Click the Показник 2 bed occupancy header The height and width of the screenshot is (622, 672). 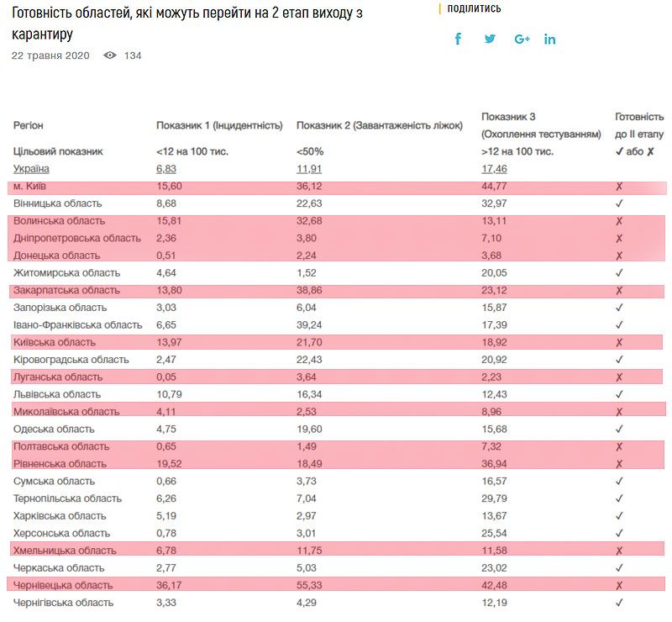click(379, 125)
